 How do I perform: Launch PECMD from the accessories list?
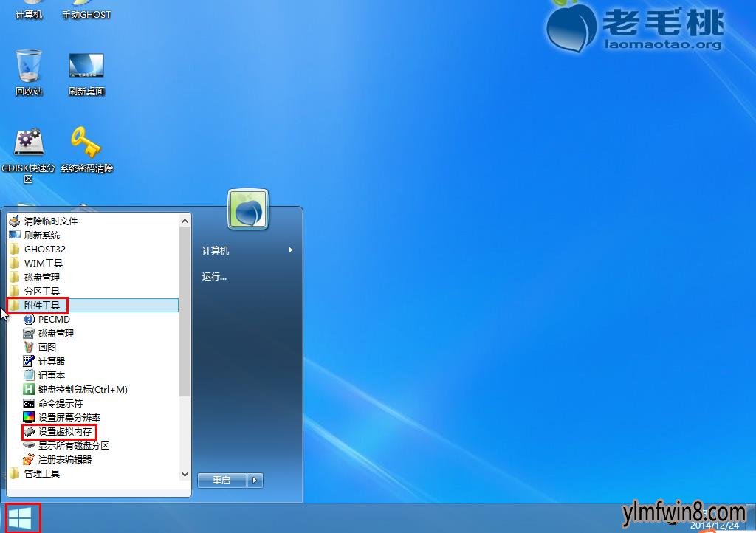click(x=52, y=319)
